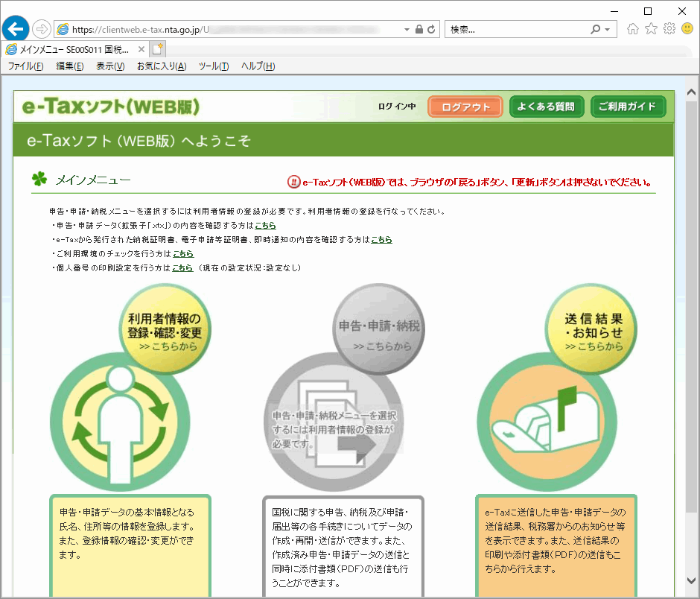Viewport: 700px width, 599px height.
Task: Open the Tools gear icon
Action: (x=669, y=29)
